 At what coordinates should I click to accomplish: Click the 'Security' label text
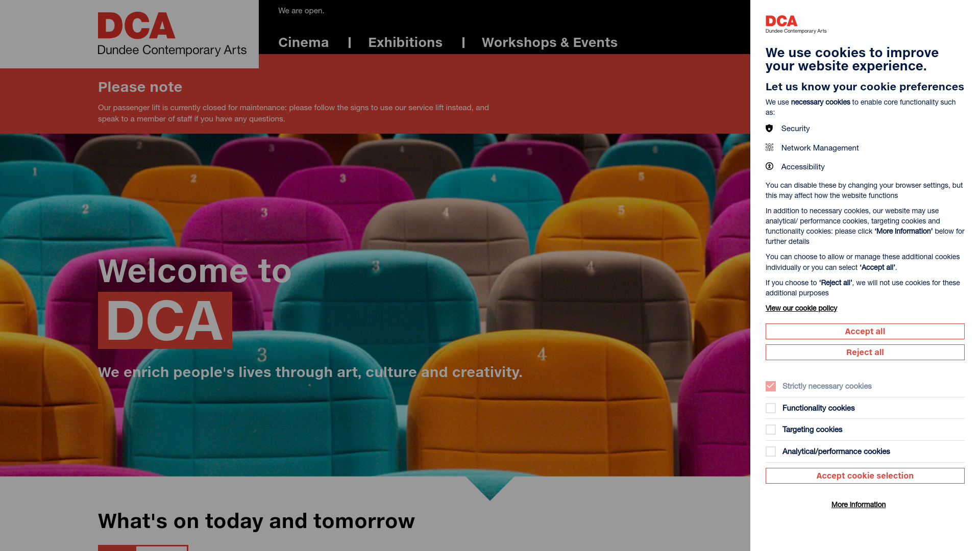pos(795,129)
